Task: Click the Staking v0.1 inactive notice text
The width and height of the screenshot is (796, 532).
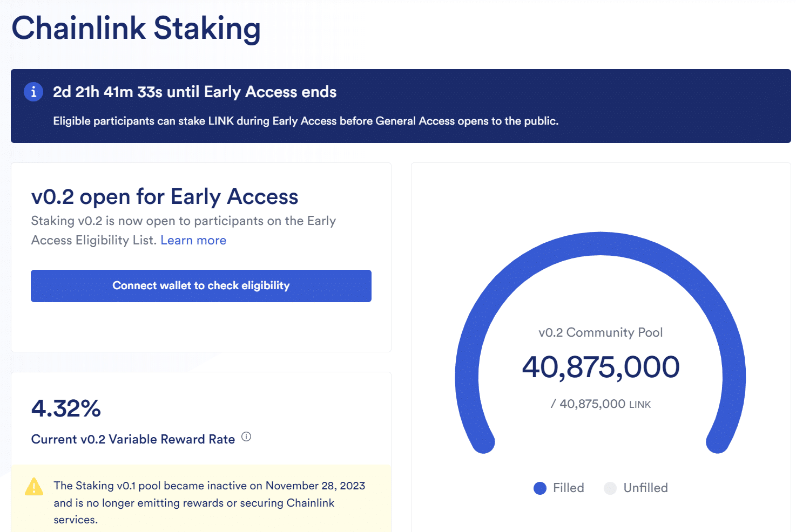Action: 210,502
